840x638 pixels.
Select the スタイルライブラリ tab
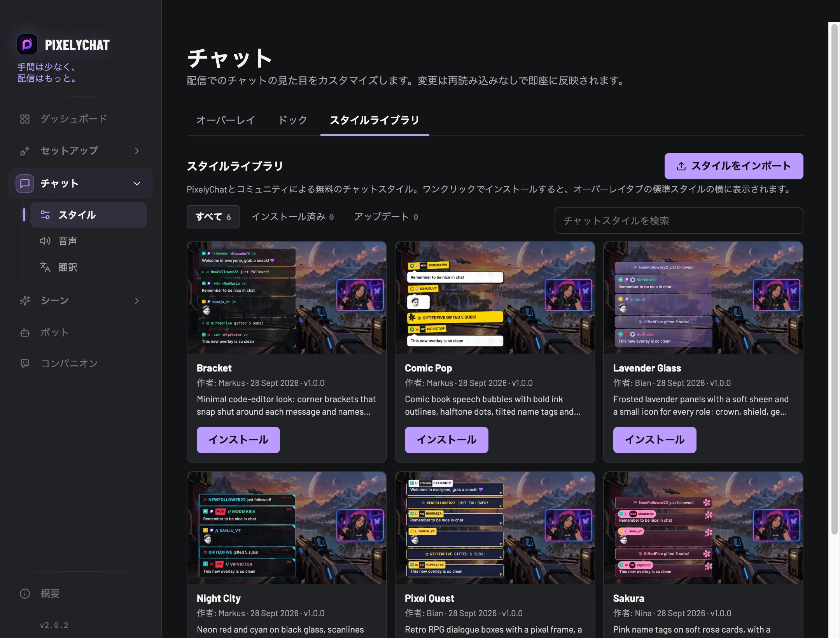tap(375, 120)
